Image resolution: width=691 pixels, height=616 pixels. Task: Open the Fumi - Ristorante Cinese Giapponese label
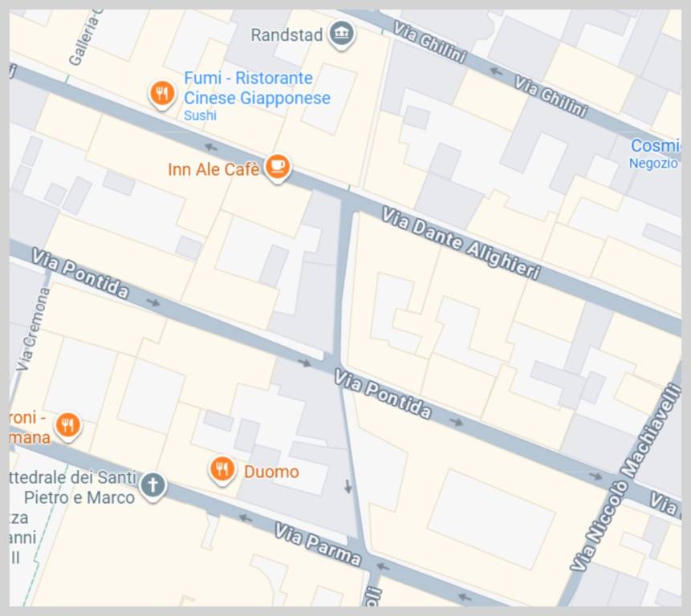[257, 88]
